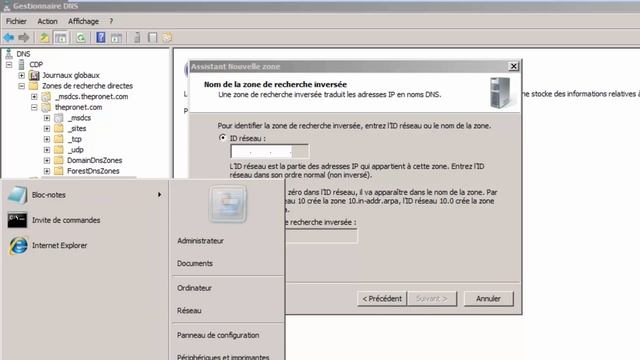
Task: Select the ID réseau radio button
Action: pos(222,138)
